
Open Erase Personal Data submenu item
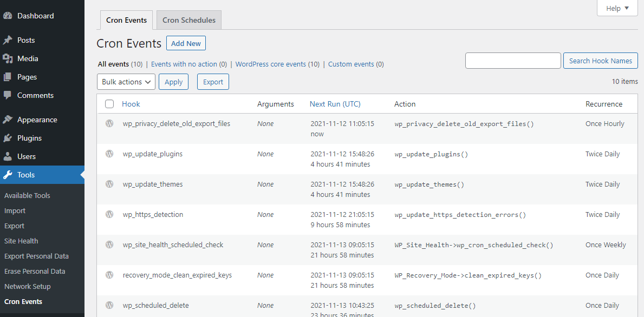point(35,272)
